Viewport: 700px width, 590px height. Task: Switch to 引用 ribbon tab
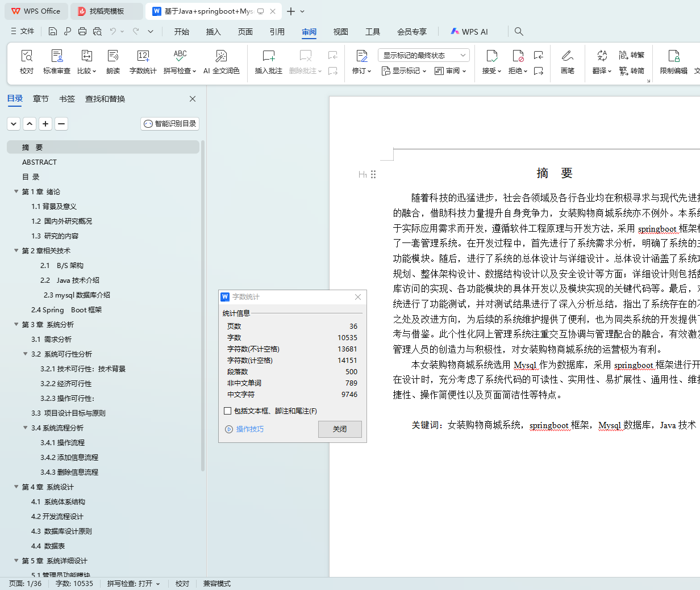(277, 32)
